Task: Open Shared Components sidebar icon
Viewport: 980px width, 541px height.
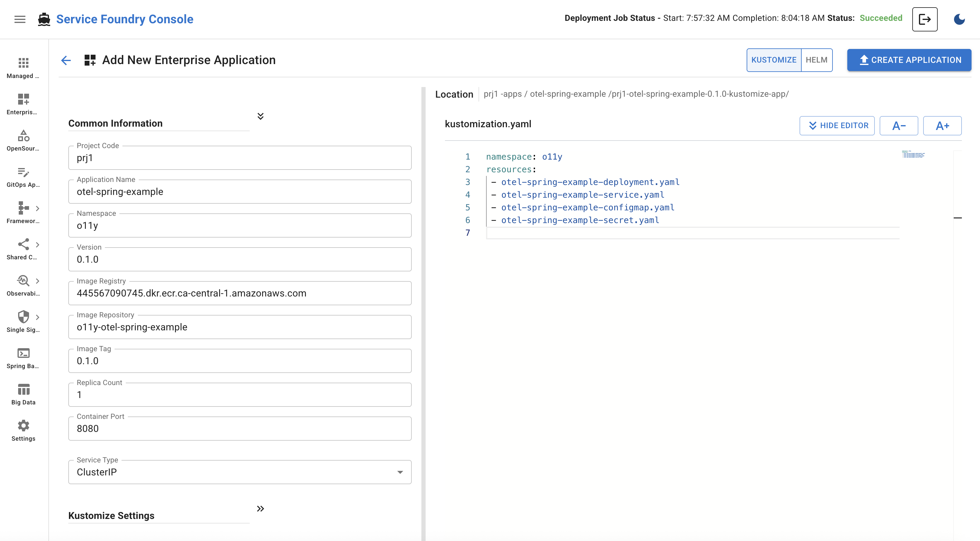Action: [x=23, y=244]
